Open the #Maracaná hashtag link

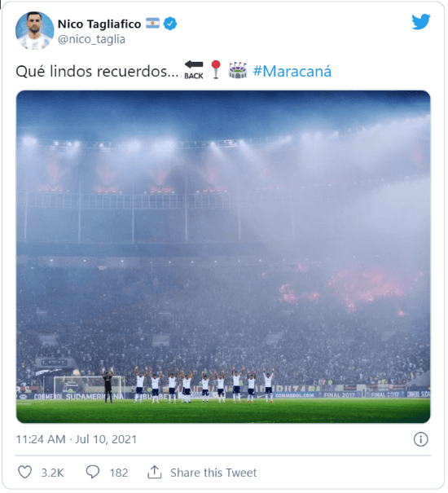(x=292, y=71)
